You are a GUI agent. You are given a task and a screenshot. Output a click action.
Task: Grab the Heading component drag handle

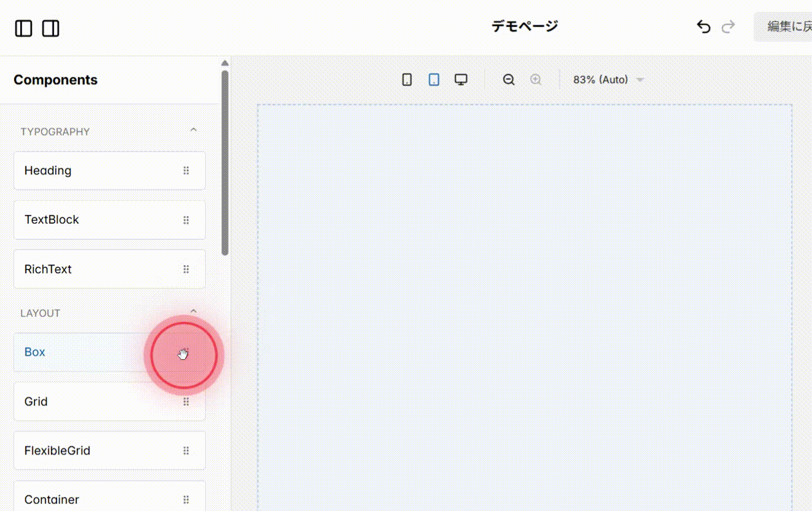(186, 170)
